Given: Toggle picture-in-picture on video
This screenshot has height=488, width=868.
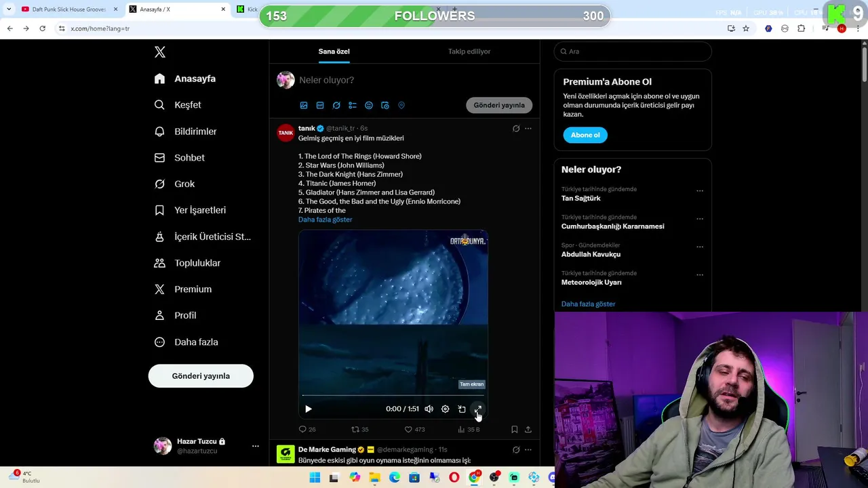Looking at the screenshot, I should pos(462,409).
